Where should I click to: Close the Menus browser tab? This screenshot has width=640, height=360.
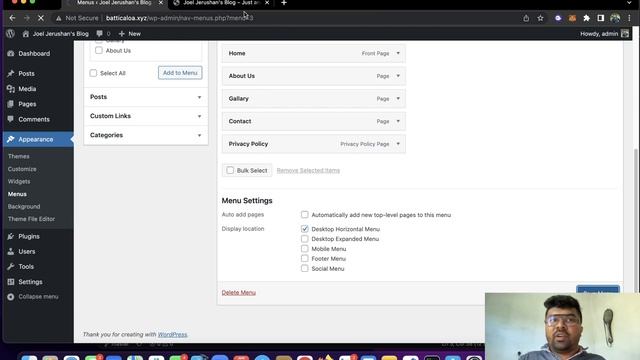[x=161, y=3]
